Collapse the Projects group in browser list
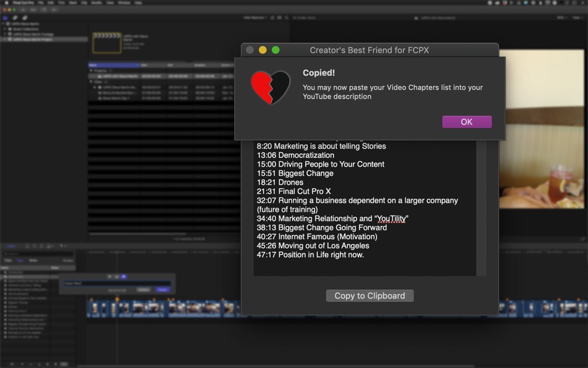Viewport: 588px width, 368px height. [91, 71]
